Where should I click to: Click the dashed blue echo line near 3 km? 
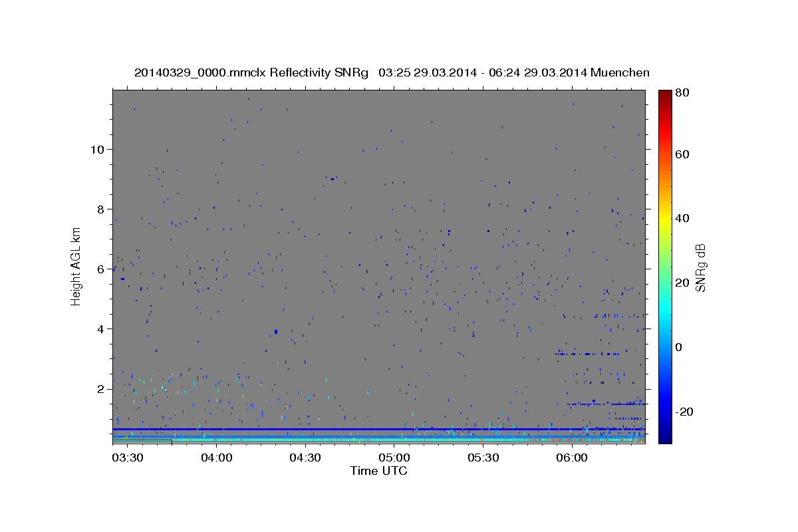[589, 354]
